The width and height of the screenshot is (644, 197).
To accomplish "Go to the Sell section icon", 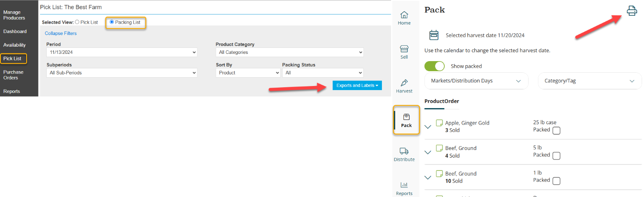I will [x=404, y=49].
